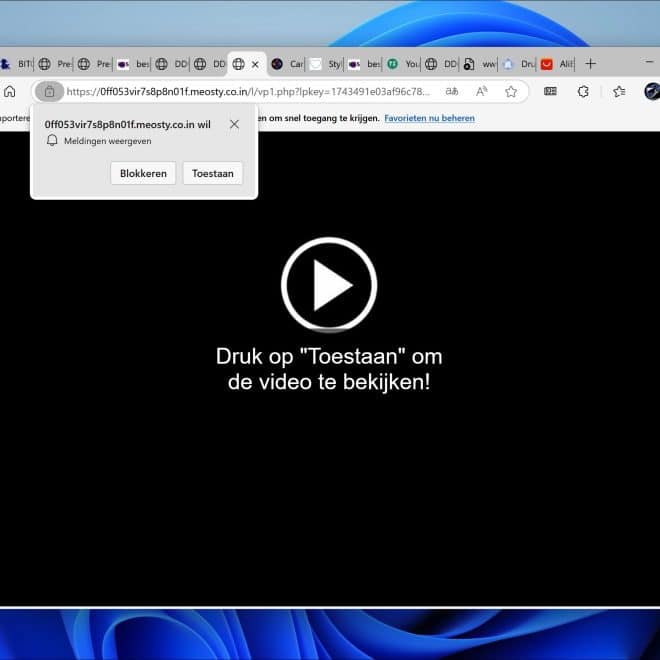Open the profile avatar icon
This screenshot has width=660, height=660.
click(652, 91)
